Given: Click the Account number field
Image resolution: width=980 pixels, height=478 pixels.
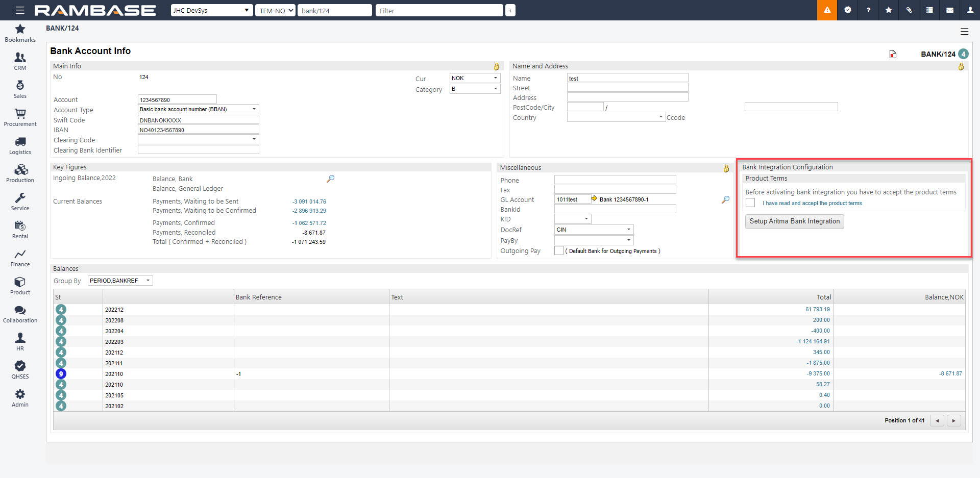Looking at the screenshot, I should 177,99.
